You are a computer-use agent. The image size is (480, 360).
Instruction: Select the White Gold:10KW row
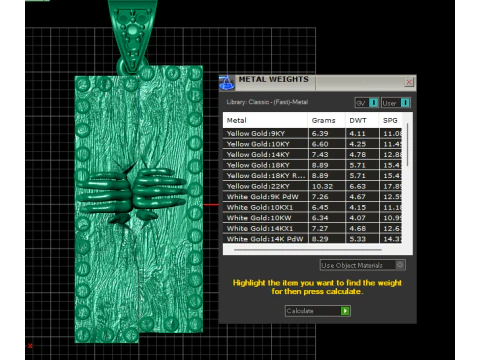312,218
